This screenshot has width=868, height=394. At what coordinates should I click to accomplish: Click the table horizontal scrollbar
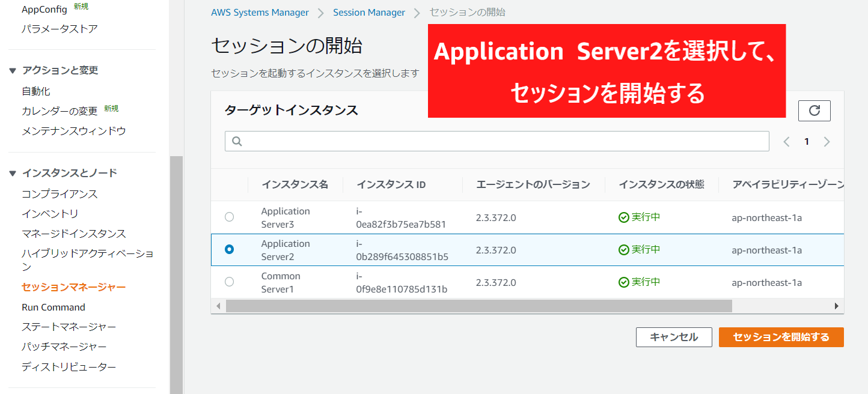click(x=478, y=306)
